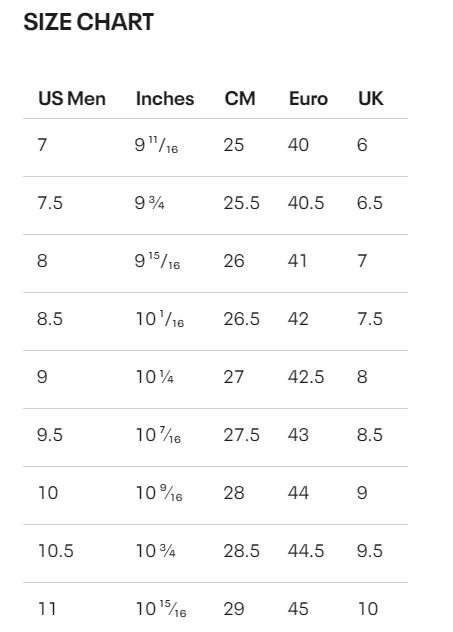Image resolution: width=453 pixels, height=632 pixels.
Task: Click the Inches column header
Action: point(165,99)
